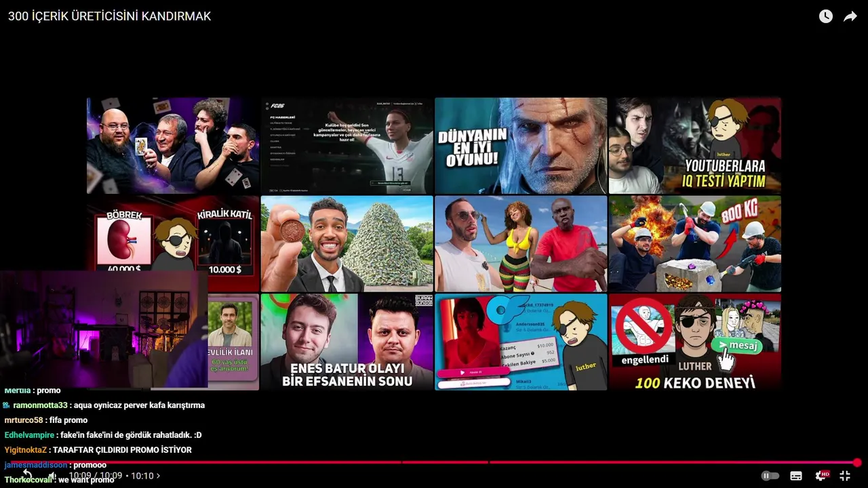Toggle the autoplay switch
868x488 pixels.
click(770, 476)
